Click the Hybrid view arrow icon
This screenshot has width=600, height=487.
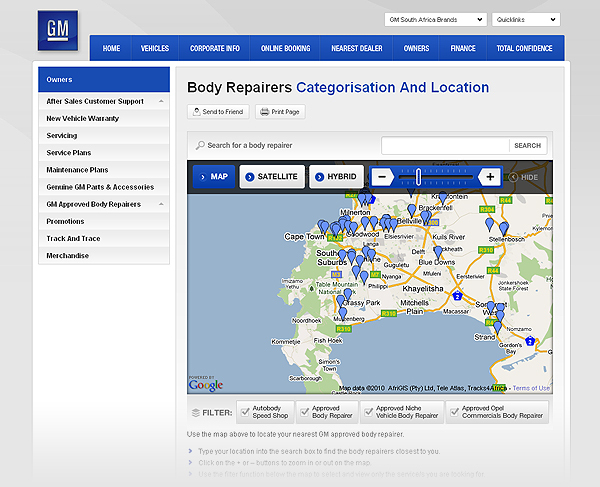(x=319, y=177)
